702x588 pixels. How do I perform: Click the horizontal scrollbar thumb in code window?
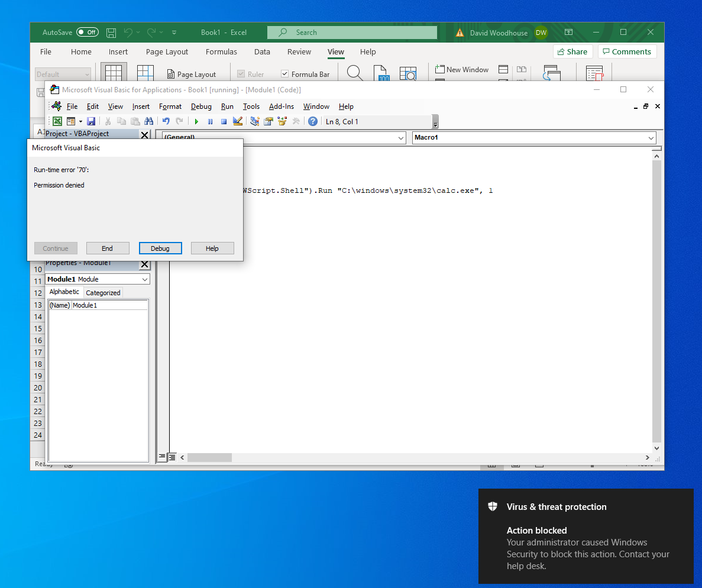pyautogui.click(x=209, y=457)
